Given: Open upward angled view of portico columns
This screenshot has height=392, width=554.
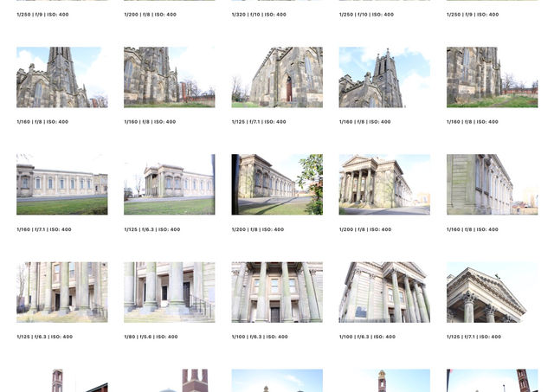Looking at the screenshot, I should click(x=384, y=292).
